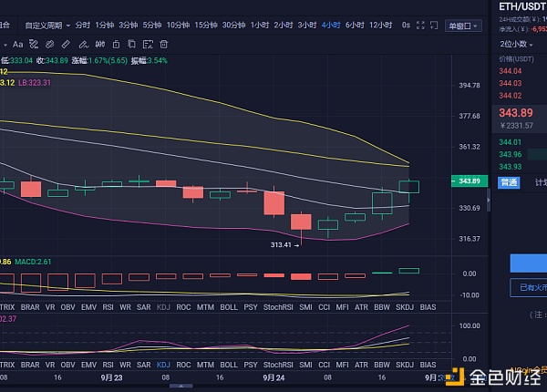Click the edit notes icon beside trash
The width and height of the screenshot is (547, 392).
[148, 45]
